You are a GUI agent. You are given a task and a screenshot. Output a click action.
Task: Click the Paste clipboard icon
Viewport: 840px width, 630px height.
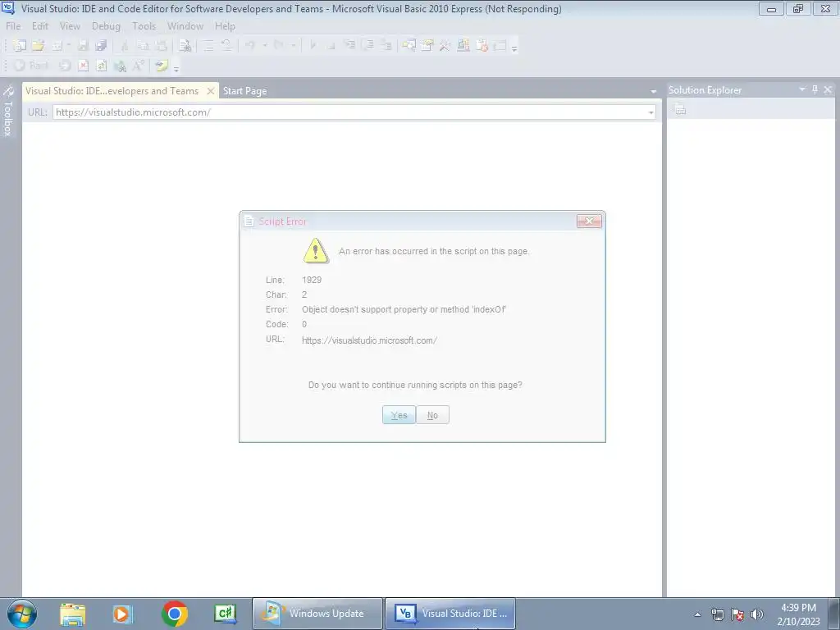click(162, 46)
